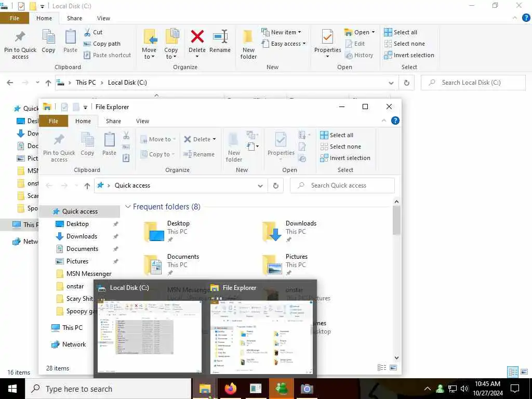This screenshot has width=532, height=399.
Task: Select Downloads in File Explorer navigation pane
Action: click(x=82, y=236)
